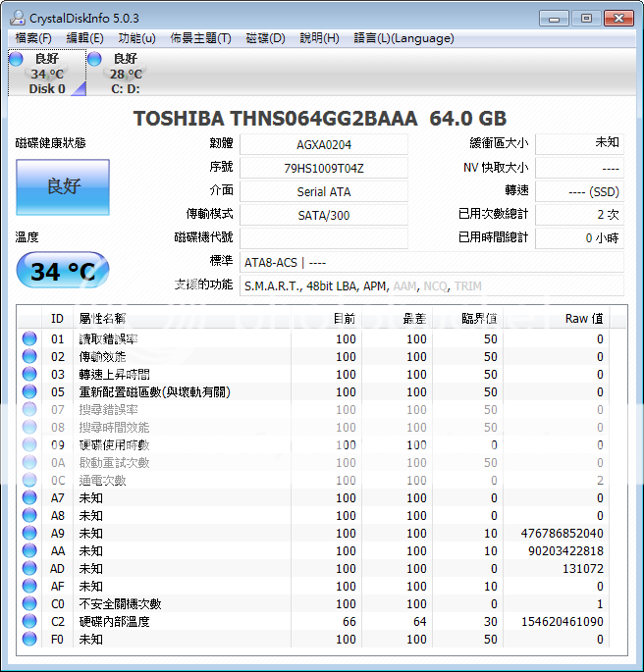Click the supported features field with S.M.A.R.T.
Screen dimensions: 644x672
point(431,285)
